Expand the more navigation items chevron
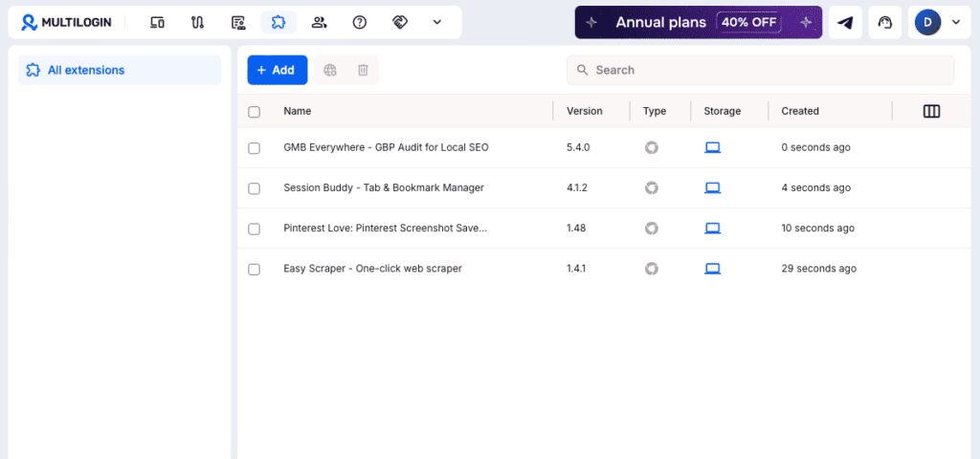This screenshot has width=980, height=459. 437,23
